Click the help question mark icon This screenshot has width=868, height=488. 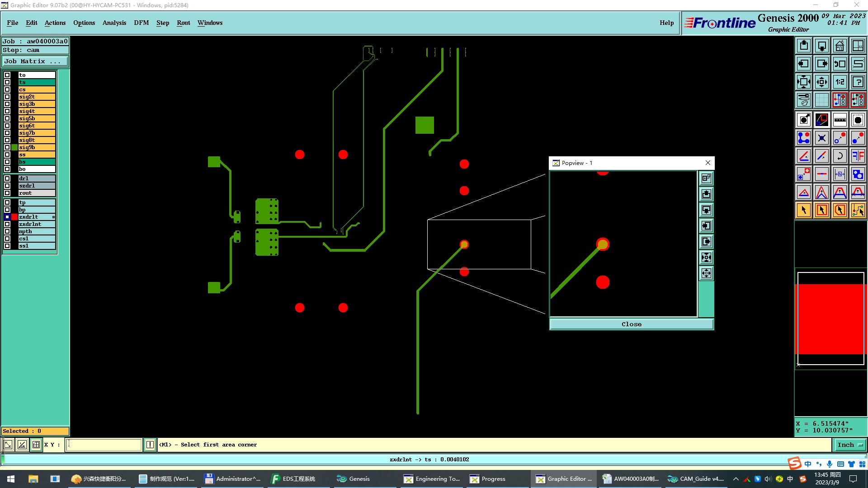(x=858, y=82)
